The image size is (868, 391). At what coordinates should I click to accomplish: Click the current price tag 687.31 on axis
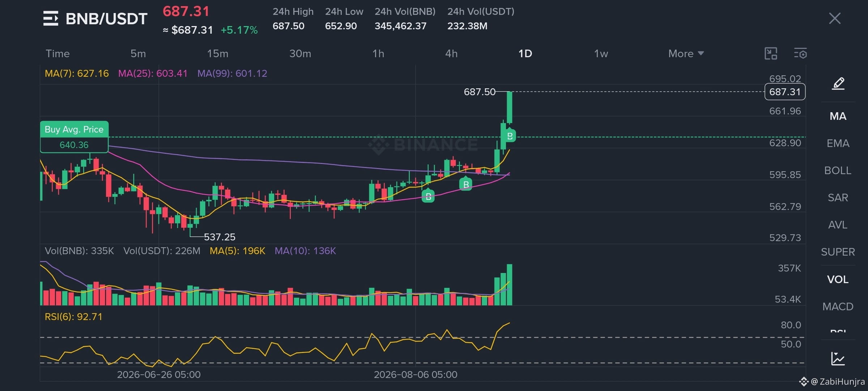click(785, 92)
